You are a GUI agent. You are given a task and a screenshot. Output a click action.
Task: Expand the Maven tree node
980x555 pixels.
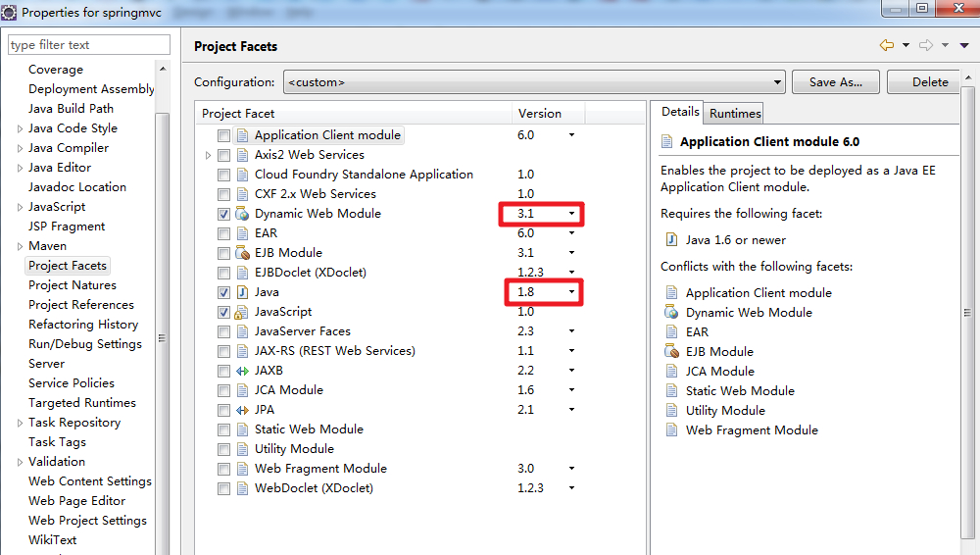pyautogui.click(x=20, y=246)
